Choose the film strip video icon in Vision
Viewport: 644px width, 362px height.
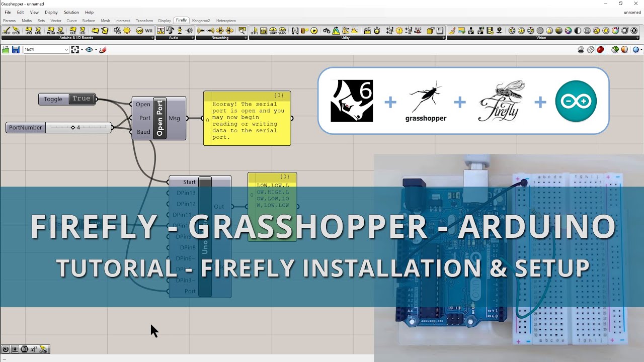tap(490, 31)
